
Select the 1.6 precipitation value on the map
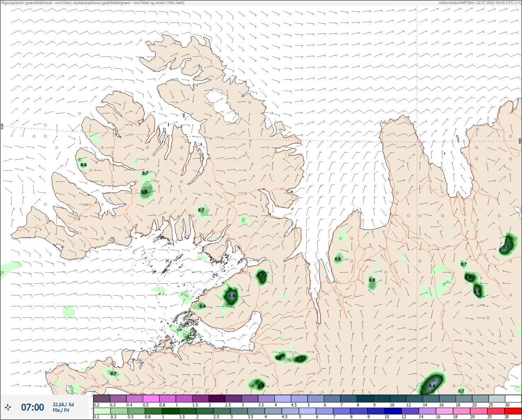pyautogui.click(x=279, y=358)
